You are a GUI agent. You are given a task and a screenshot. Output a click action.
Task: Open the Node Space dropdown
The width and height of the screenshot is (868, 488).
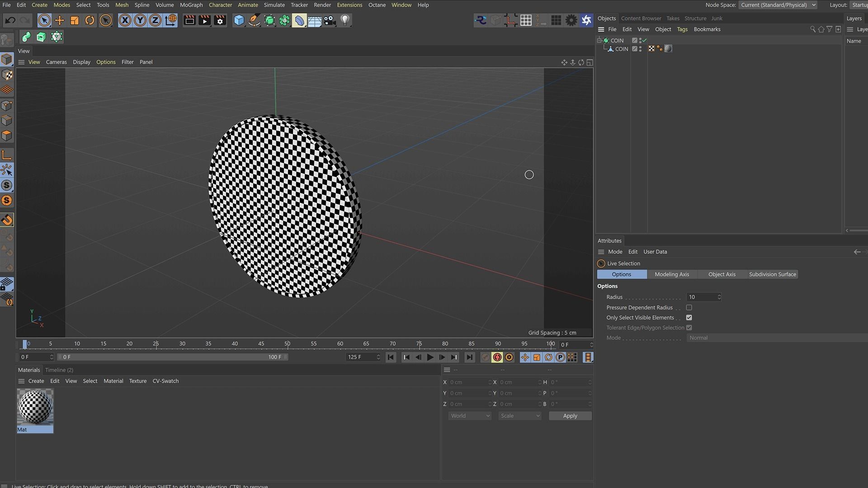(x=778, y=5)
